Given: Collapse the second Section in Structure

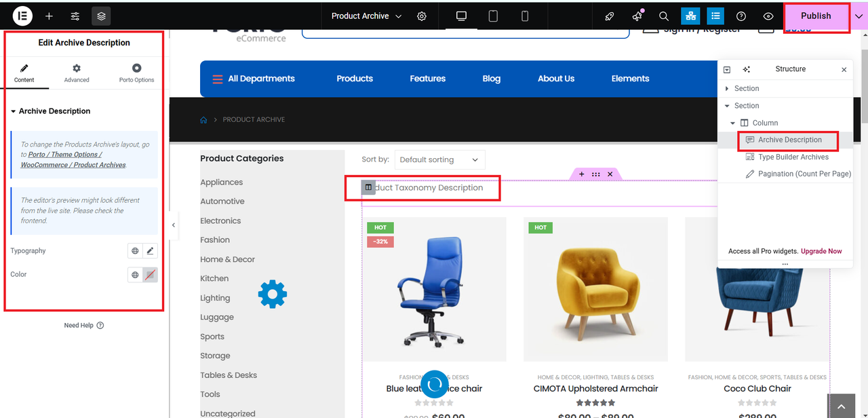Looking at the screenshot, I should click(728, 106).
